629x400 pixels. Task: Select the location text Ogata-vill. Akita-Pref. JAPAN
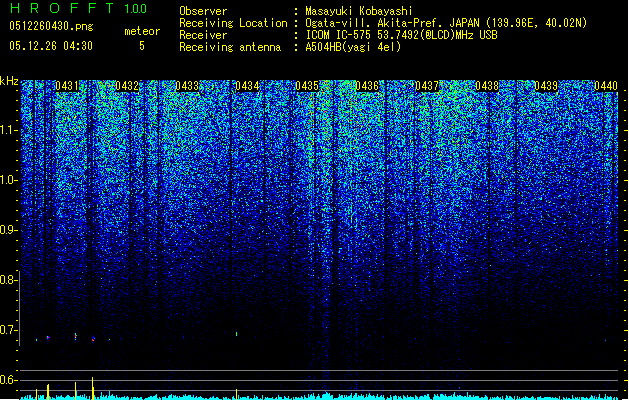pos(392,23)
